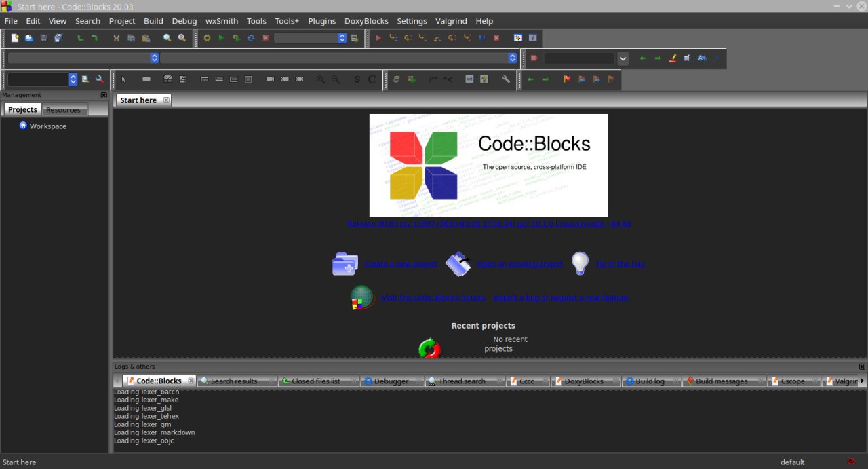Switch to the Resources tab
Screen dimensions: 868x469
63,110
